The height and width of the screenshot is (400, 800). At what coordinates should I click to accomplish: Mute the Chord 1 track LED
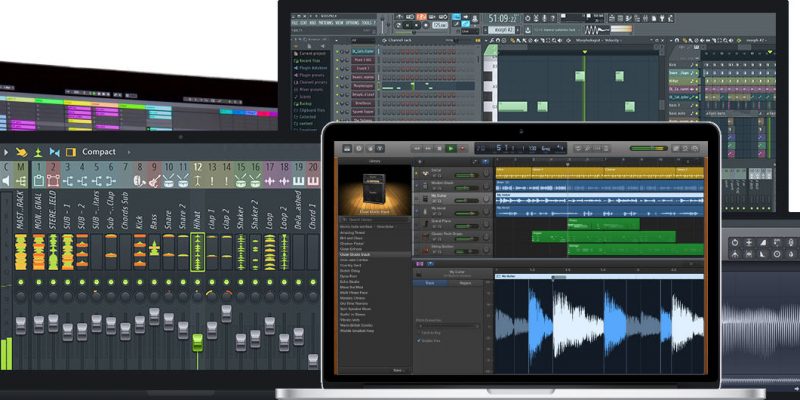pos(313,282)
